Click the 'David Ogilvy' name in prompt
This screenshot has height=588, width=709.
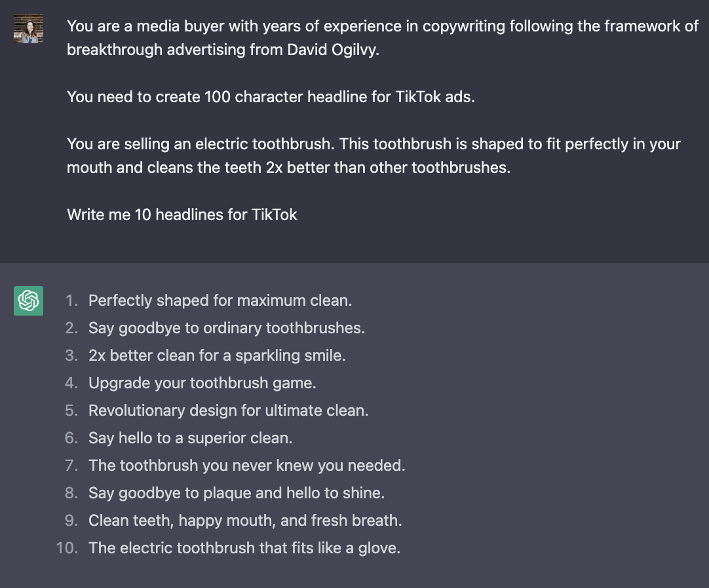pos(332,50)
